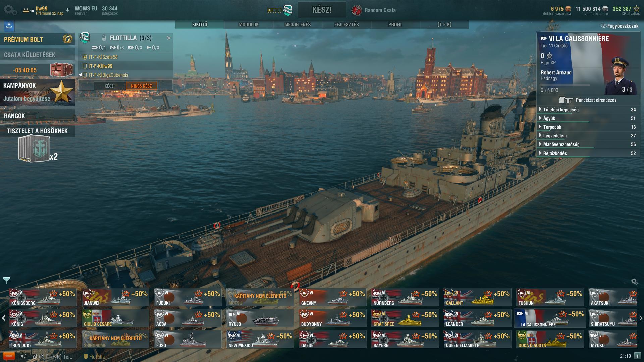Set division status to KÉSZ!

coord(110,86)
